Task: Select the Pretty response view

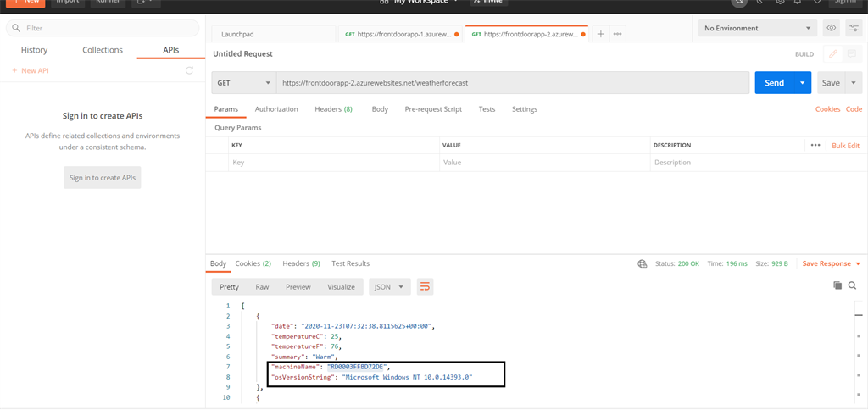Action: [x=229, y=286]
